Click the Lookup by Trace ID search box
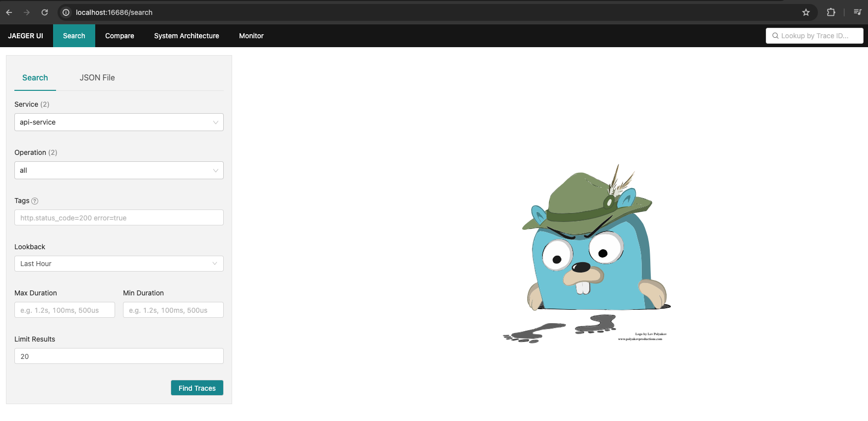This screenshot has width=868, height=421. (x=814, y=36)
